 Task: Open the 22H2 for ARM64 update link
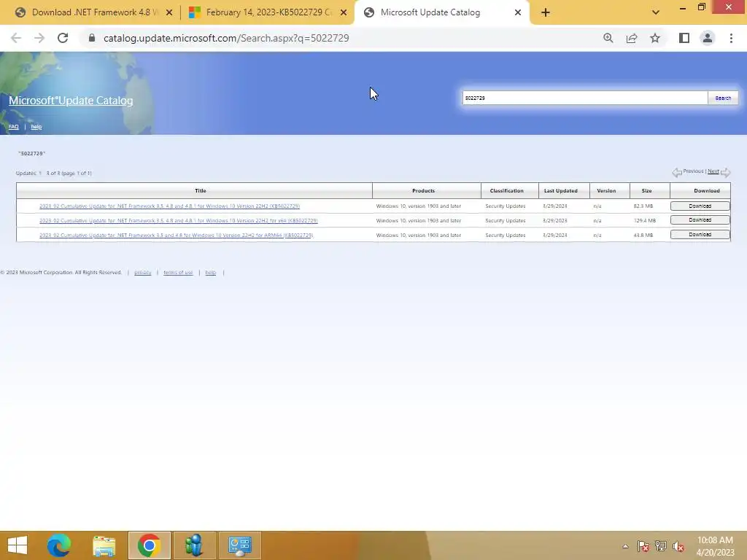pos(176,236)
